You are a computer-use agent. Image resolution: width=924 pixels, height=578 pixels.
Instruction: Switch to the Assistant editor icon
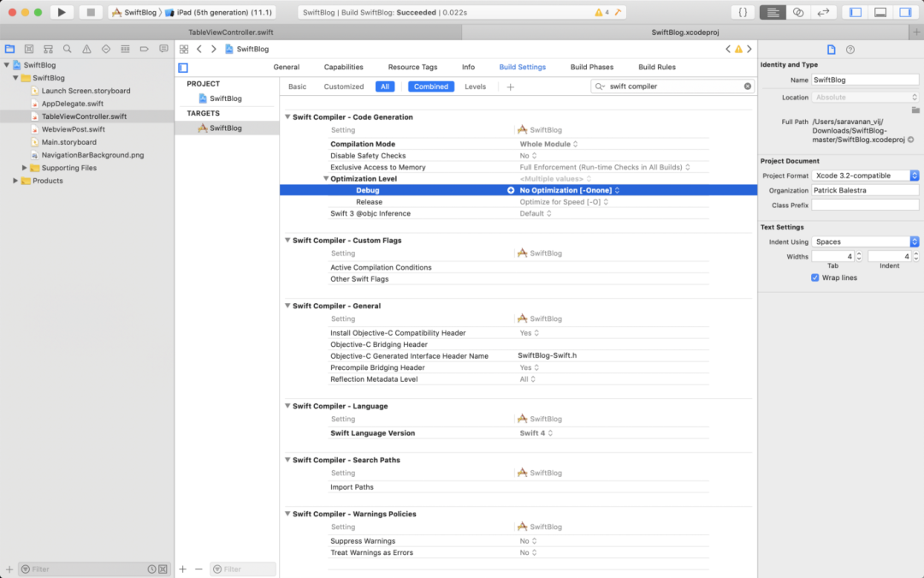pyautogui.click(x=798, y=12)
